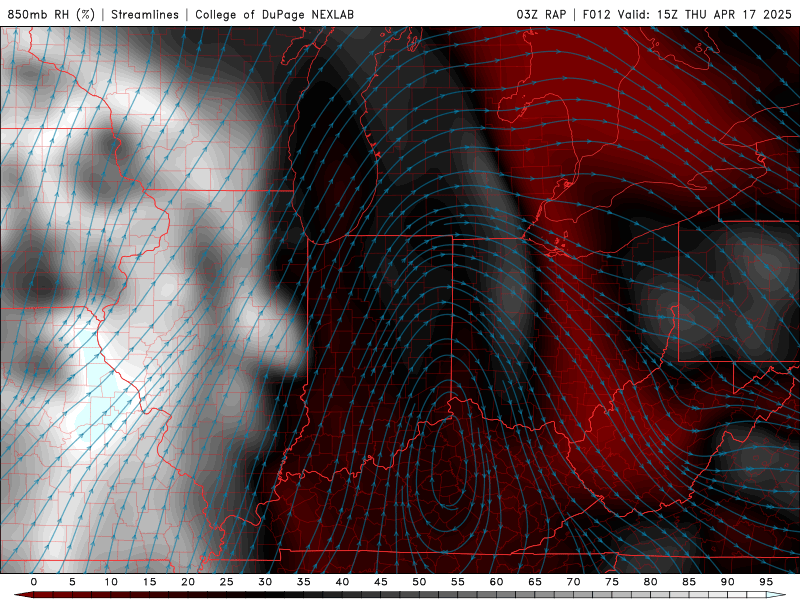Screen dimensions: 800x600
Task: Click the "15" label on color scale
Action: [x=149, y=582]
